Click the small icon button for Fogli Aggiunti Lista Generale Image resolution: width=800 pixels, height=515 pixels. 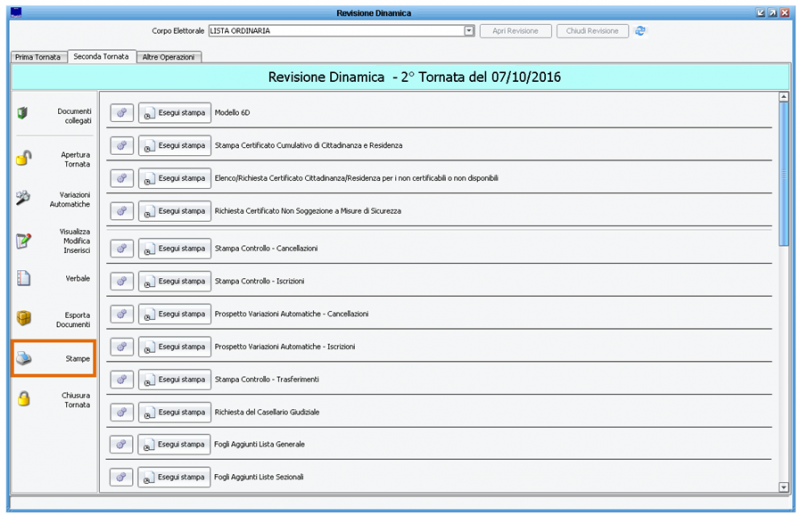point(121,445)
